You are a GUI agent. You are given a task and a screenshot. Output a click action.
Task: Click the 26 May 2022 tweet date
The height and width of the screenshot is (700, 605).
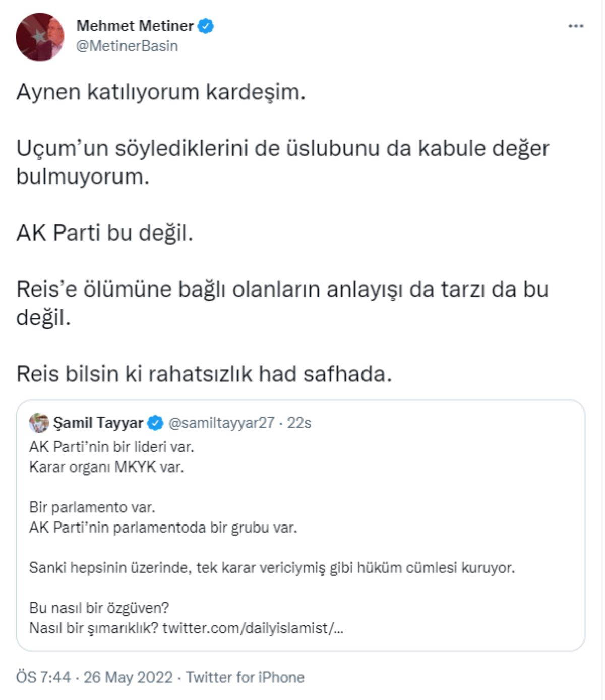pyautogui.click(x=128, y=677)
